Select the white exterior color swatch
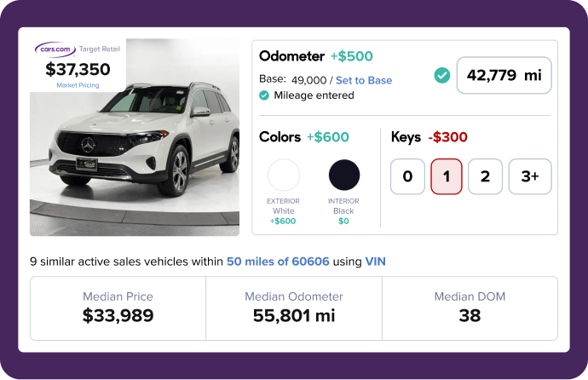Viewport: 588px width, 380px height. 284,175
